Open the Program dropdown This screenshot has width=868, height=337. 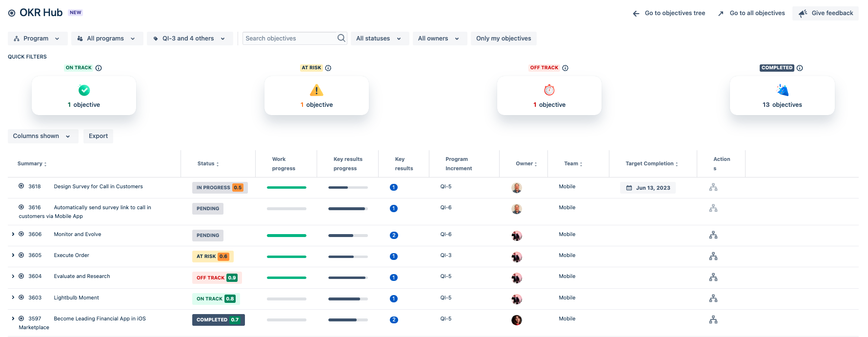coord(38,39)
